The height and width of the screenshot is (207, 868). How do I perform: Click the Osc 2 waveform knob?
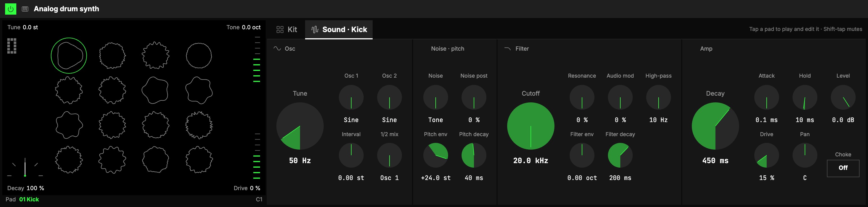390,97
